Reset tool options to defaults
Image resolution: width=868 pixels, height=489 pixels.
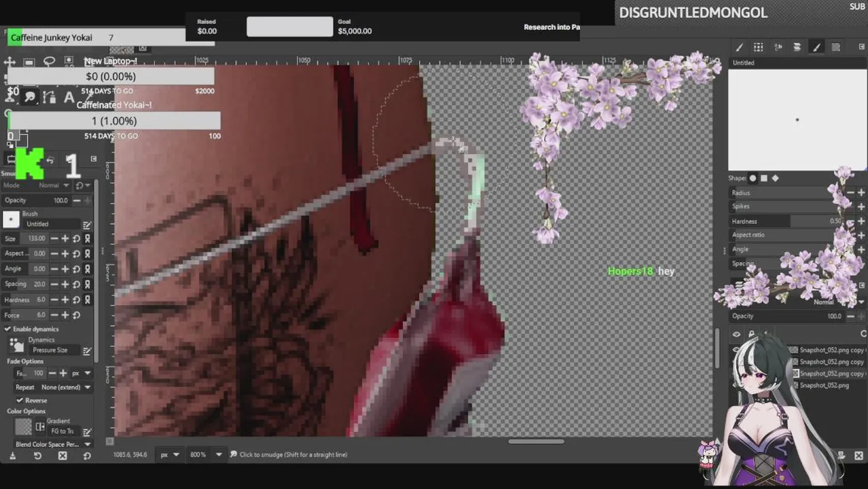87,456
